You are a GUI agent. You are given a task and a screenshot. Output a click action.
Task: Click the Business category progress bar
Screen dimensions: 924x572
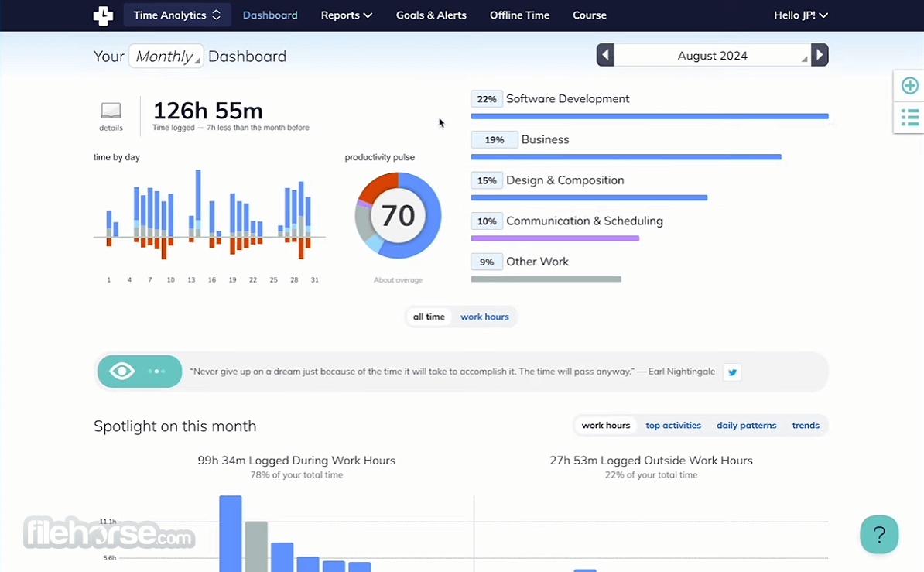tap(626, 157)
